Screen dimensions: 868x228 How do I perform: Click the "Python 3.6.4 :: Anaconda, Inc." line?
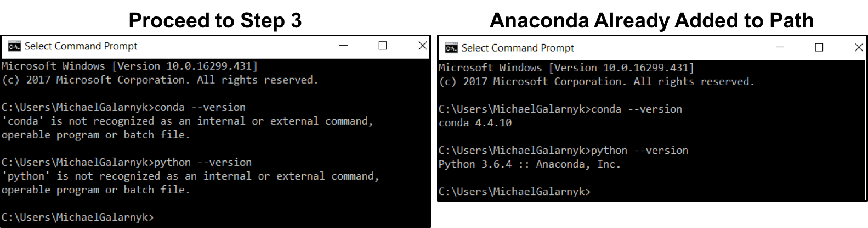pos(529,164)
